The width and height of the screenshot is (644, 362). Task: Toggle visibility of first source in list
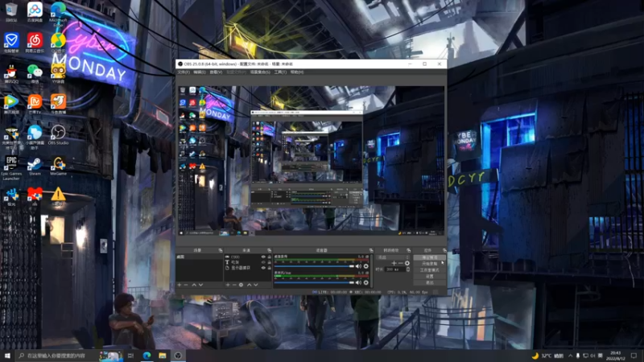(x=263, y=257)
